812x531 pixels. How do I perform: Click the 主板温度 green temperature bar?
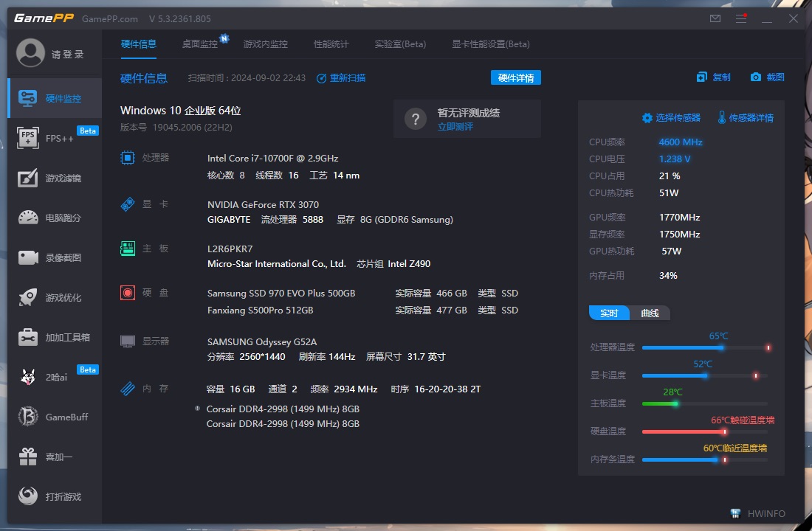click(705, 403)
